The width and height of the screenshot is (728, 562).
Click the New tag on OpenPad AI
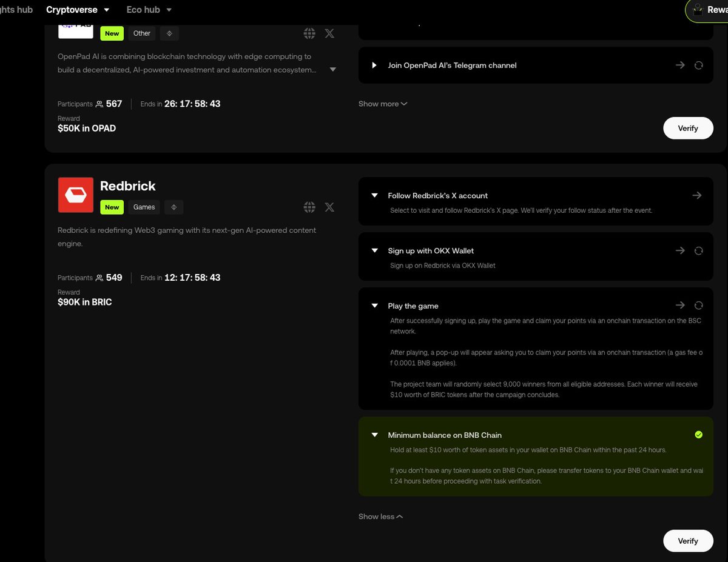point(112,33)
